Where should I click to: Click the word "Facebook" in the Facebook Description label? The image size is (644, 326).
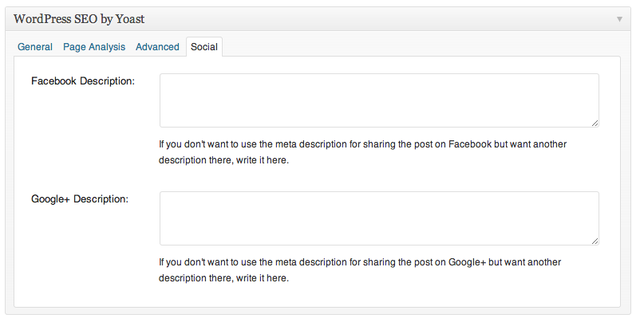(54, 81)
